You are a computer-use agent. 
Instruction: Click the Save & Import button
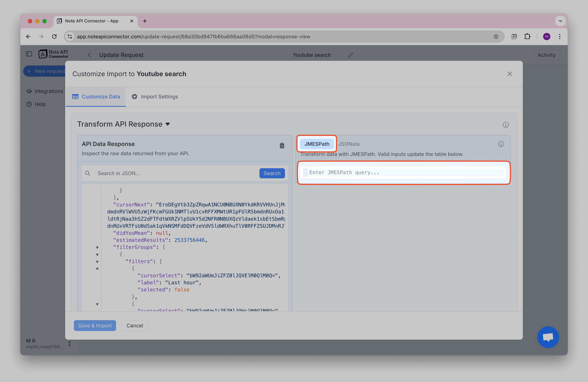click(x=95, y=326)
